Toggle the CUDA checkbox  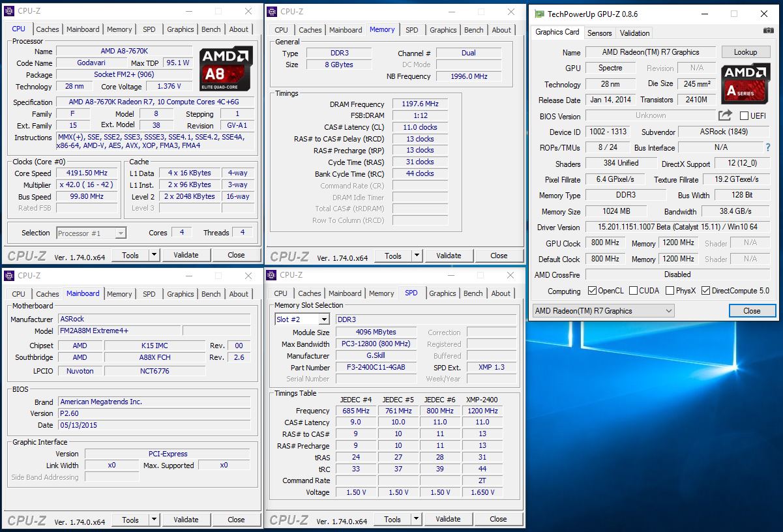(634, 291)
